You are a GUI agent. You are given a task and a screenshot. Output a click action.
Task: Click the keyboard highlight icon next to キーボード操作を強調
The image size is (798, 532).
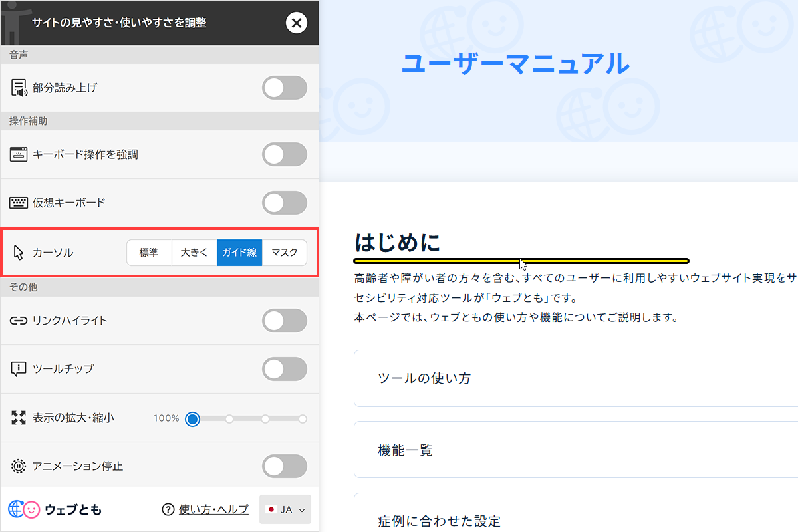tap(19, 154)
